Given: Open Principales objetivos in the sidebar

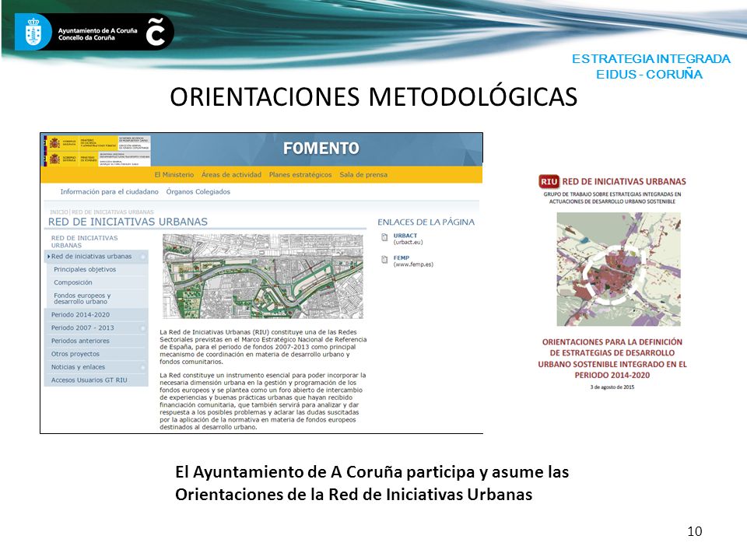Looking at the screenshot, I should click(x=85, y=270).
